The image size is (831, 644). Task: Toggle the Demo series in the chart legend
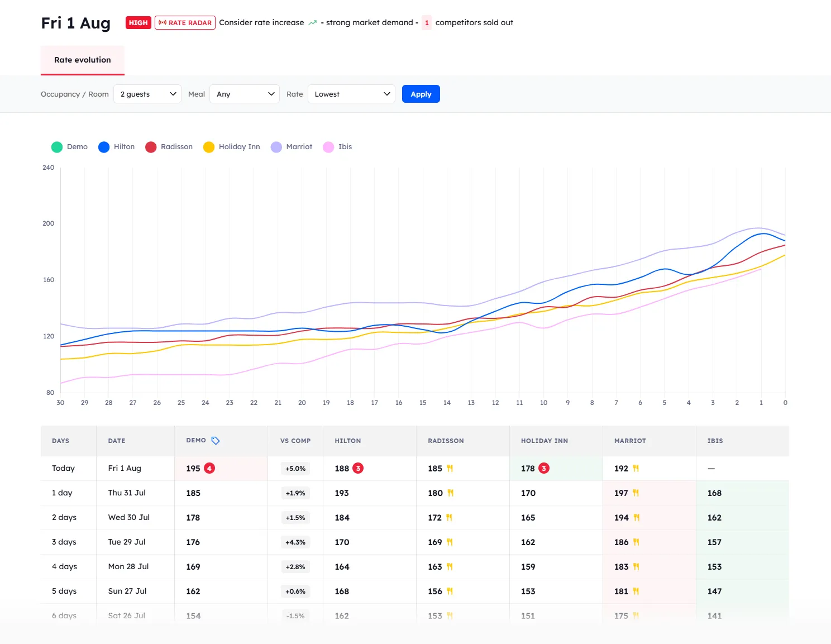[69, 146]
